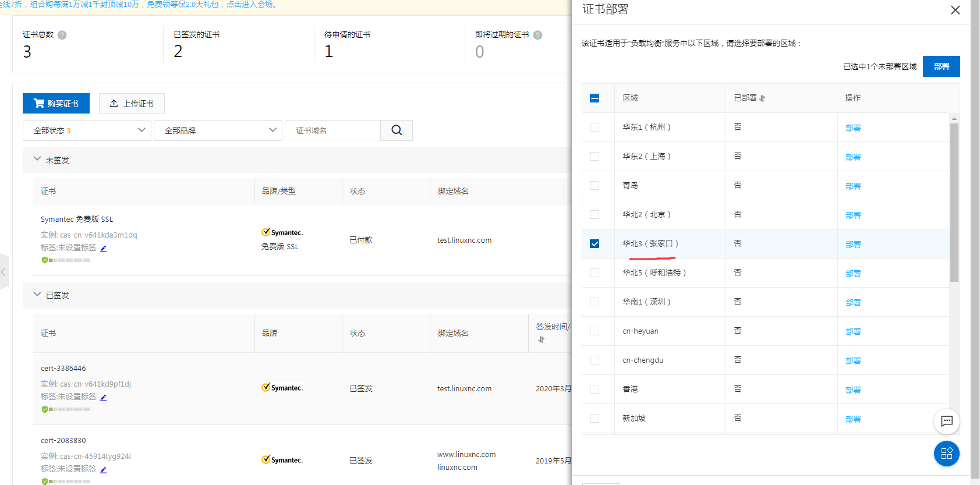This screenshot has width=980, height=485.
Task: Click 部署 link for 香港
Action: (853, 390)
